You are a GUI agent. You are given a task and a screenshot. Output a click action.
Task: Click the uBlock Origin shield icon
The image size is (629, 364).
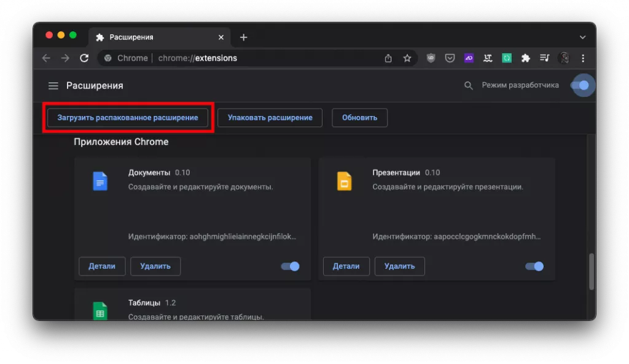pos(431,58)
